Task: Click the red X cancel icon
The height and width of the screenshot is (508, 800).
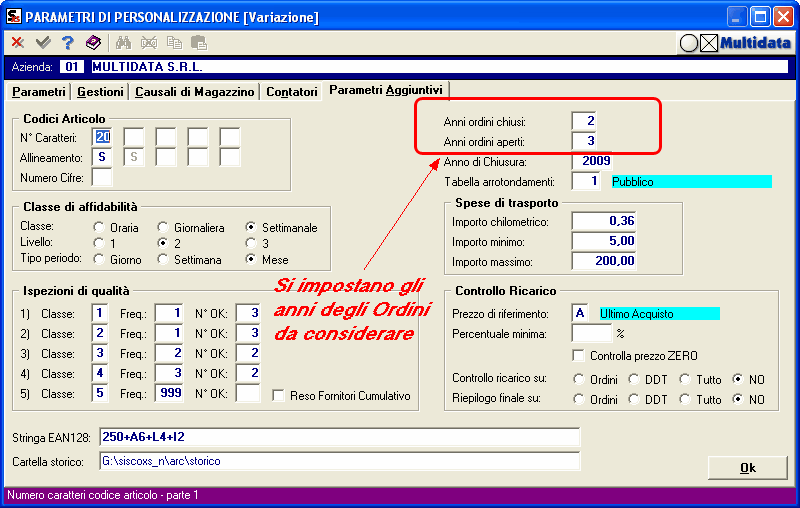Action: click(18, 43)
